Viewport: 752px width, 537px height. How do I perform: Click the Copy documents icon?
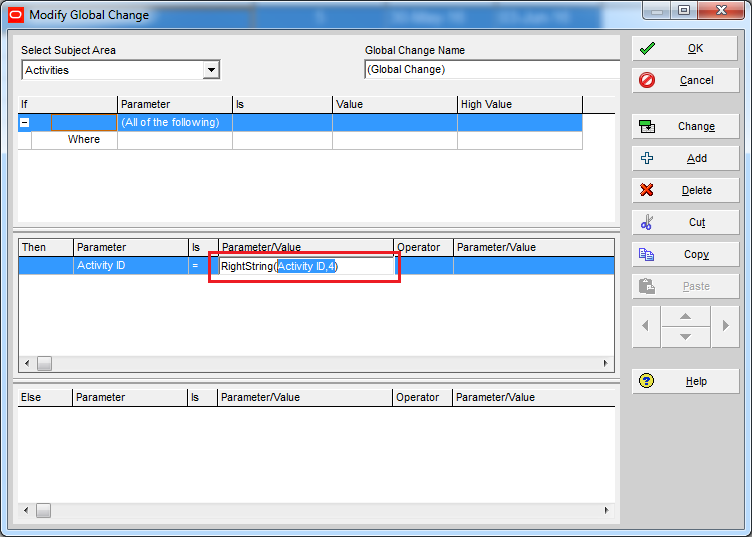[647, 254]
